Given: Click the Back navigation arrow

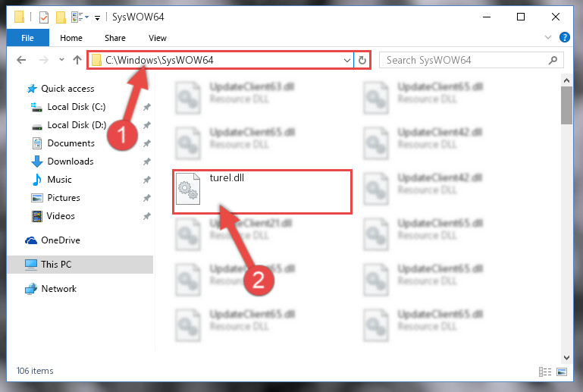Looking at the screenshot, I should [21, 60].
